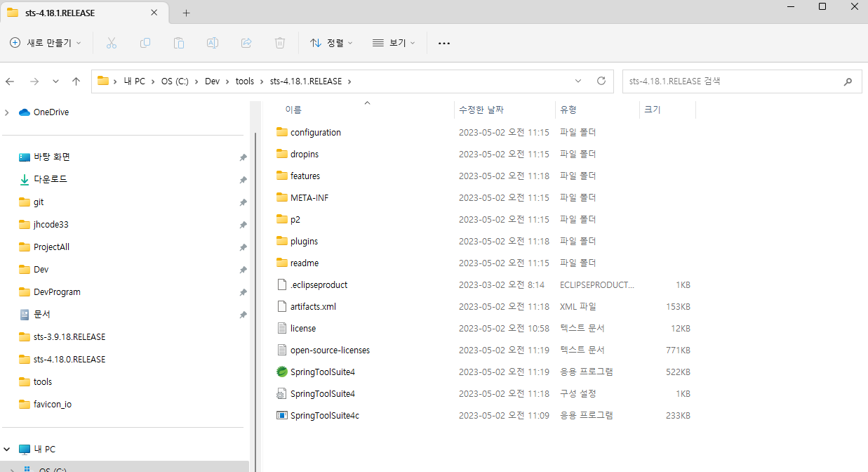The height and width of the screenshot is (472, 868).
Task: Open favicon_io folder in sidebar
Action: tap(45, 404)
